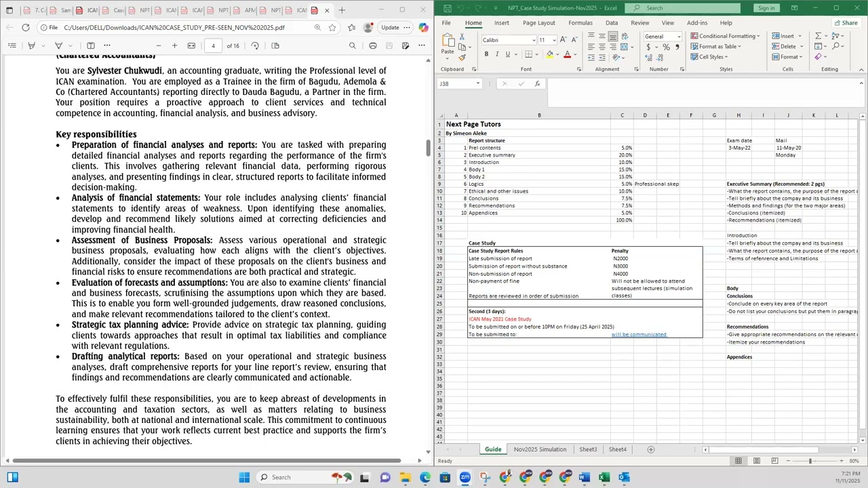Click the Insert Function fx icon

537,83
